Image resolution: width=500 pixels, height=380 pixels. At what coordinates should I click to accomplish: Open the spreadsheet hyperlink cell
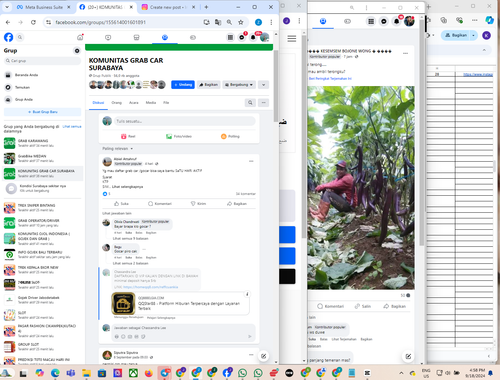click(x=478, y=74)
